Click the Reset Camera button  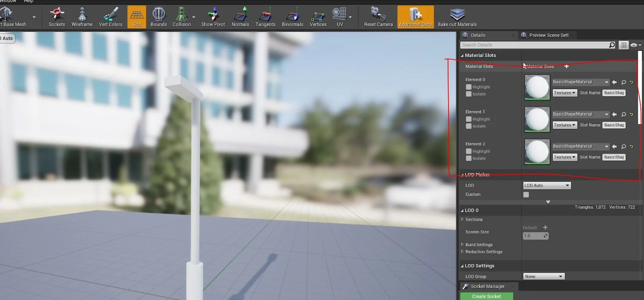378,17
